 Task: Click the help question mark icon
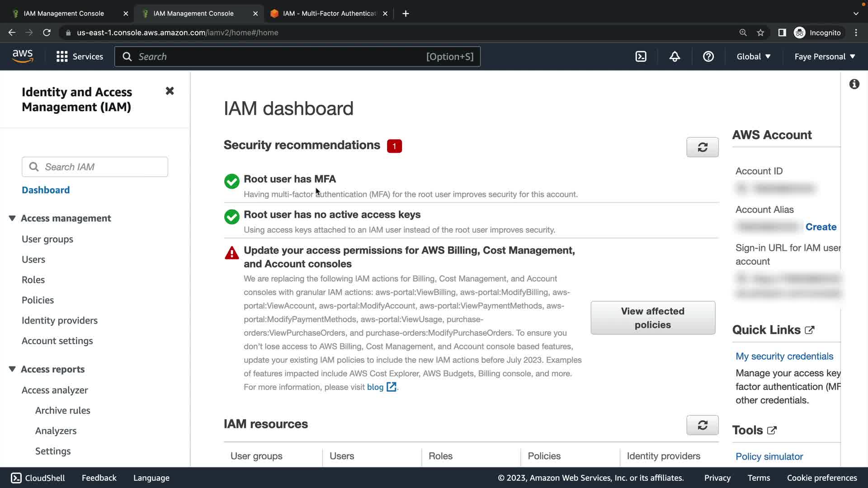click(708, 56)
